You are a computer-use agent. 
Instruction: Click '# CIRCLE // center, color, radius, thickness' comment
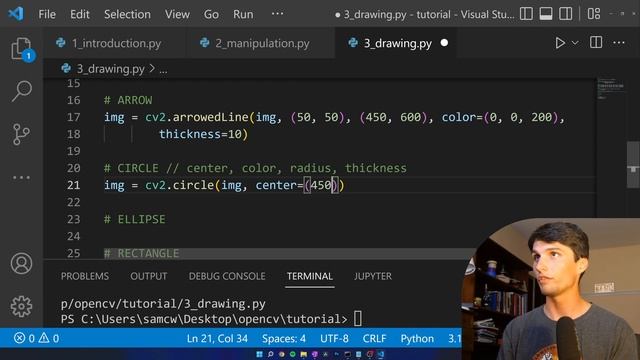point(255,168)
